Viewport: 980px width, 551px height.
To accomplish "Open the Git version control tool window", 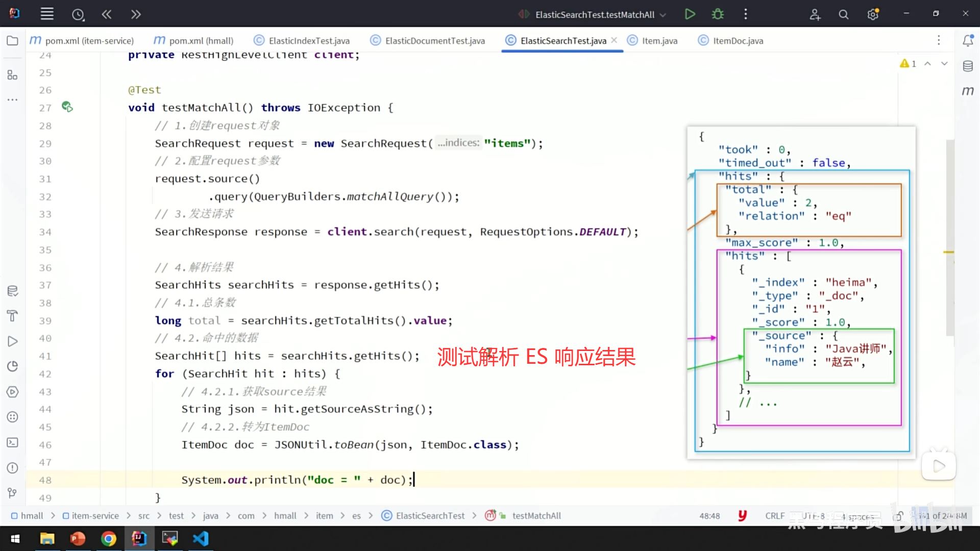I will click(12, 493).
